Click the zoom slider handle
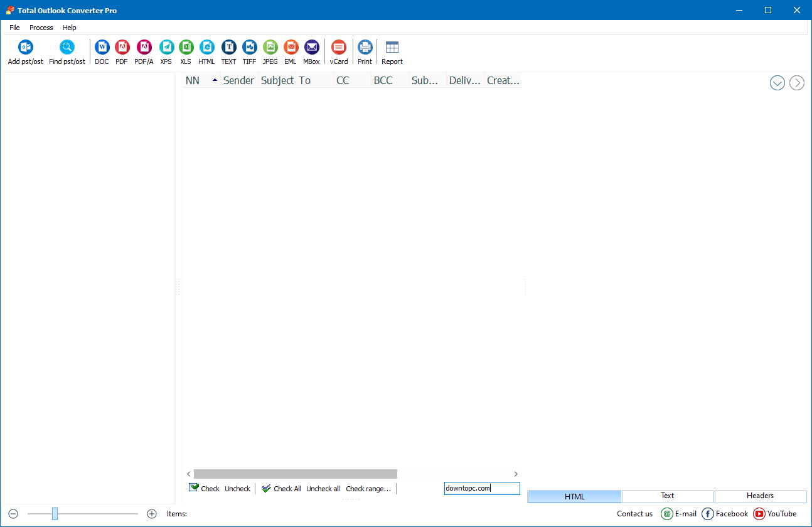Image resolution: width=812 pixels, height=527 pixels. pyautogui.click(x=55, y=514)
